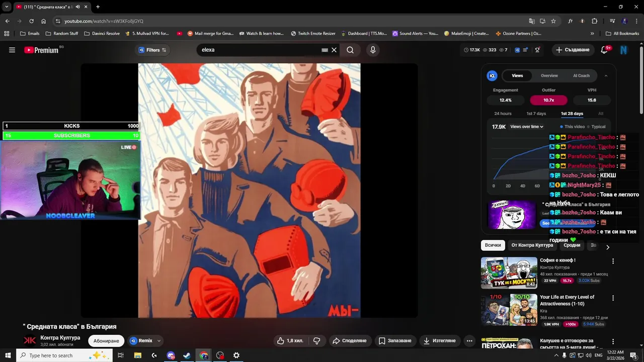Mute the YouTube browser tab audio
This screenshot has height=362, width=644.
[x=77, y=7]
